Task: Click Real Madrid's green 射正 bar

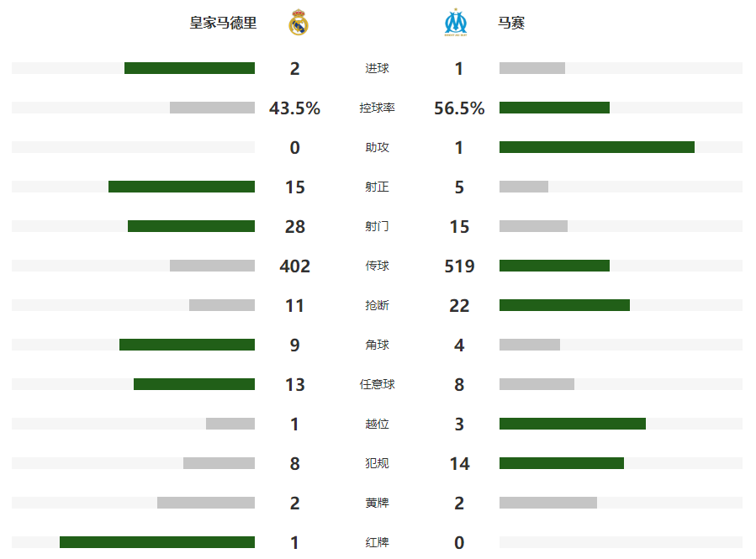Action: pos(182,187)
